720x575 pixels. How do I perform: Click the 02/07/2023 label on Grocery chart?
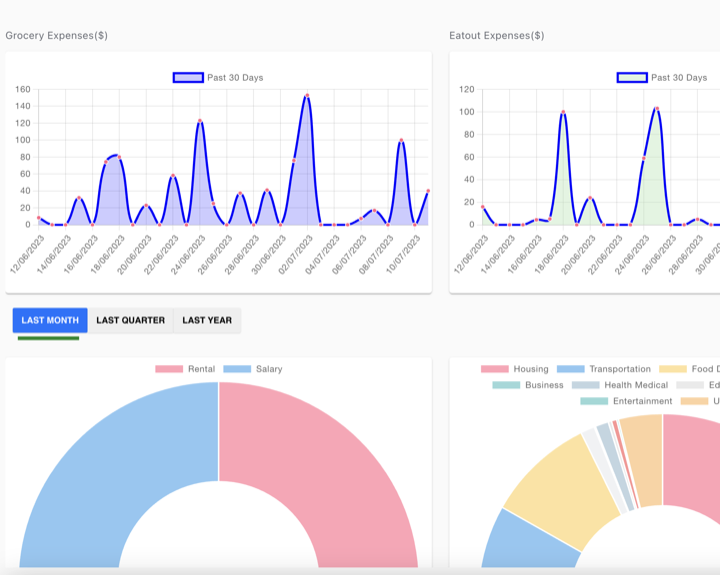tap(296, 254)
